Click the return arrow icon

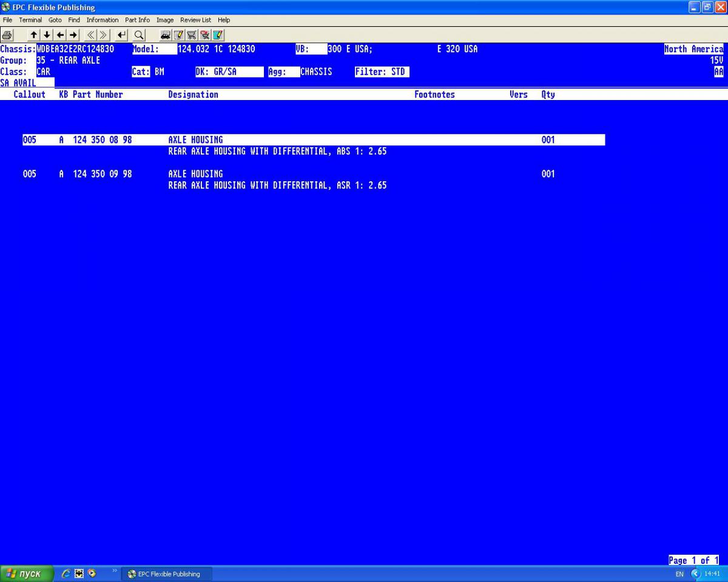coord(121,35)
